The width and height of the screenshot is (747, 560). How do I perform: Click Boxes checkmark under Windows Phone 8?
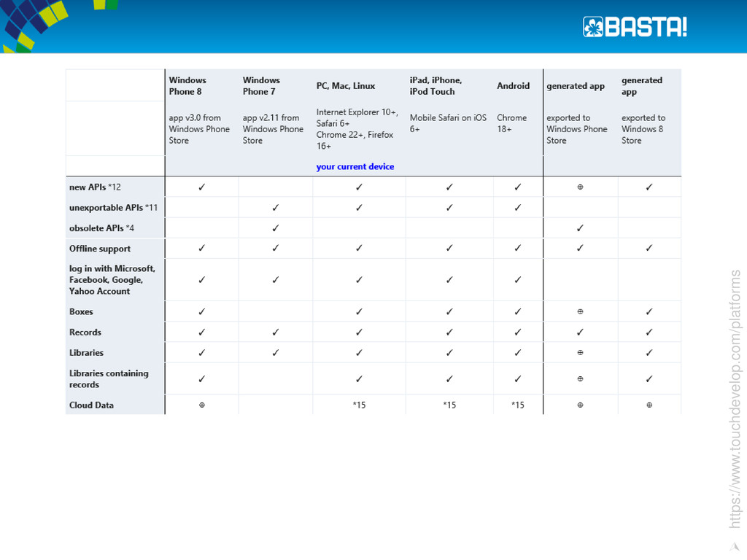point(201,312)
